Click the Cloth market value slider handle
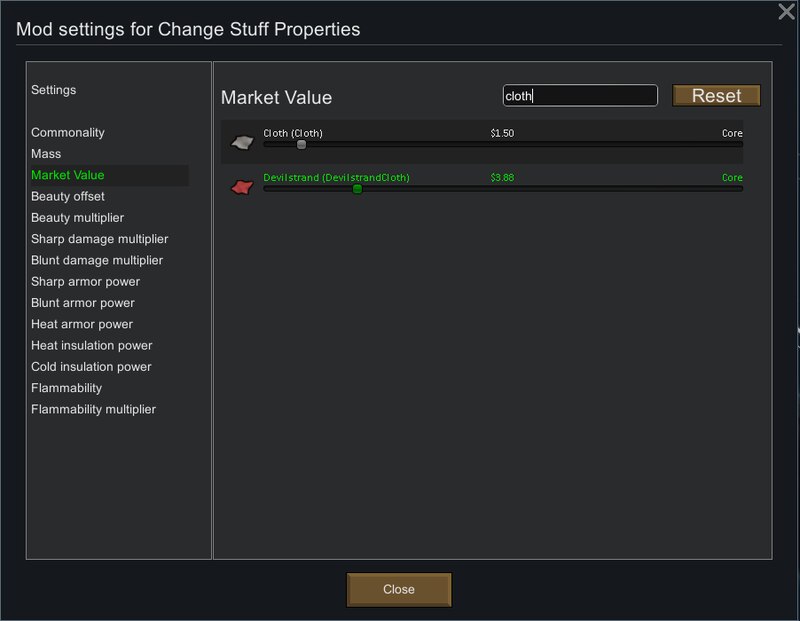800x621 pixels. (302, 145)
